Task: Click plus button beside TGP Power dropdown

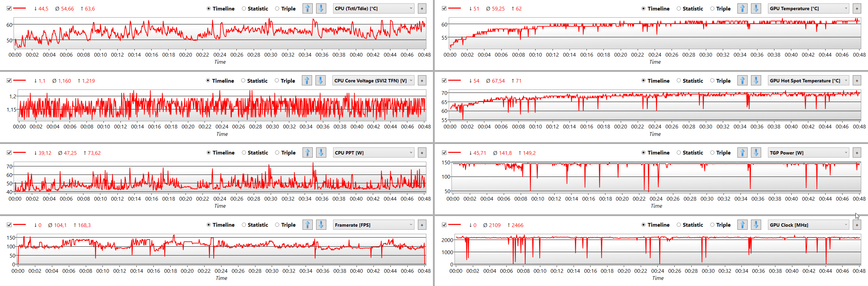Action: coord(857,153)
